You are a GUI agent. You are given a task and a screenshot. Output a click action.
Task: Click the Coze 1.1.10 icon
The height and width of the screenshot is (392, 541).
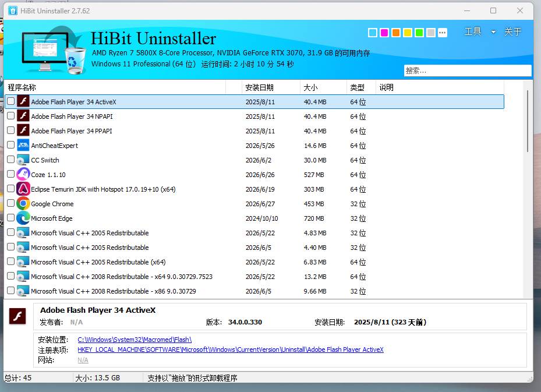pyautogui.click(x=23, y=174)
